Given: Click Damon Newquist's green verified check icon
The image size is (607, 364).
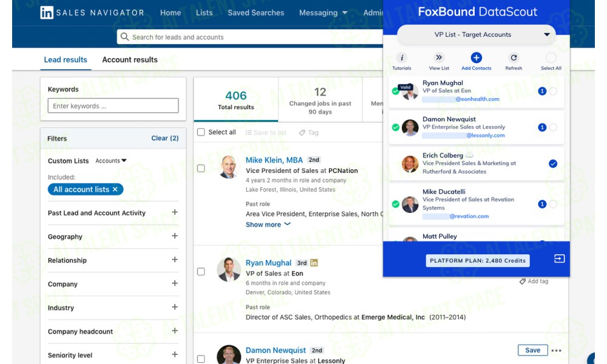Looking at the screenshot, I should 395,127.
